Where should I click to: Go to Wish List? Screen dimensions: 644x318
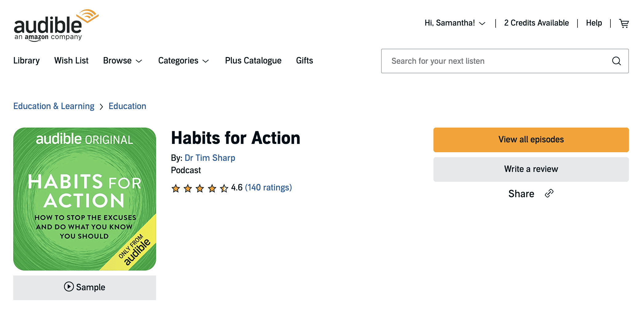(71, 61)
